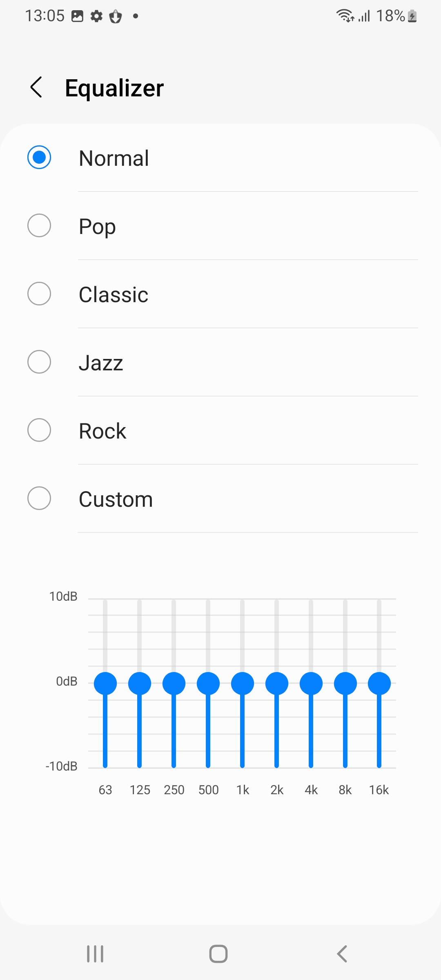Tap the settings gear status icon

96,16
